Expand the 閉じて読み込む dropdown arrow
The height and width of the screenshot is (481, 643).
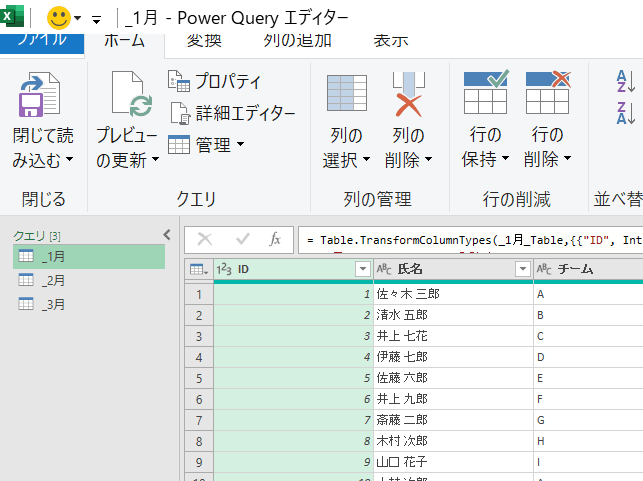click(69, 159)
